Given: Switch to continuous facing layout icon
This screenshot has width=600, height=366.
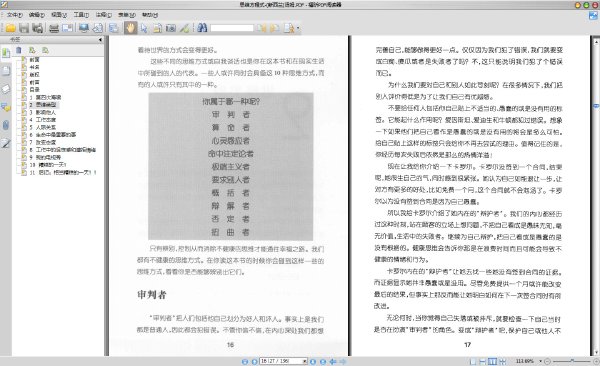Looking at the screenshot, I should point(502,361).
